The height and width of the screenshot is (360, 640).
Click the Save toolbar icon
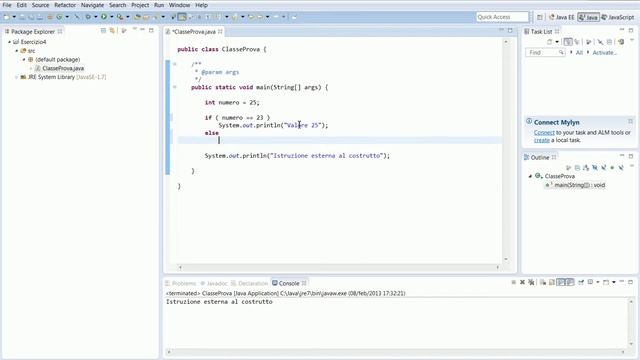[x=22, y=17]
